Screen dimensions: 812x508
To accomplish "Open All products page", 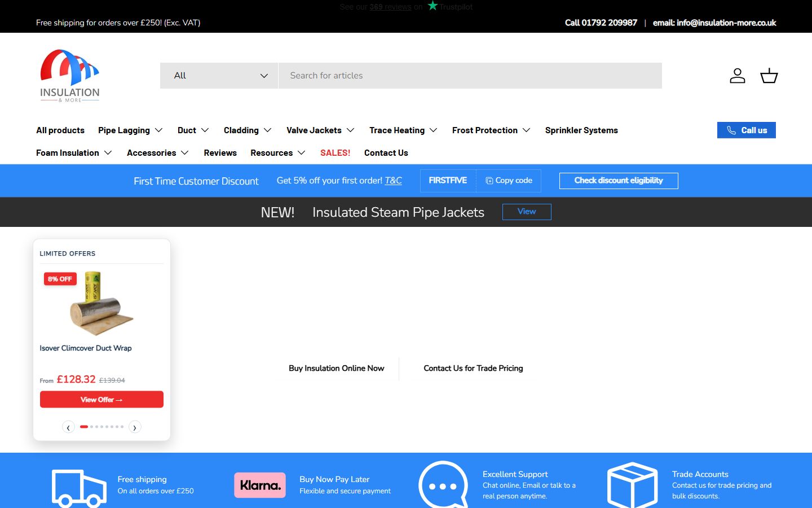I will tap(60, 130).
